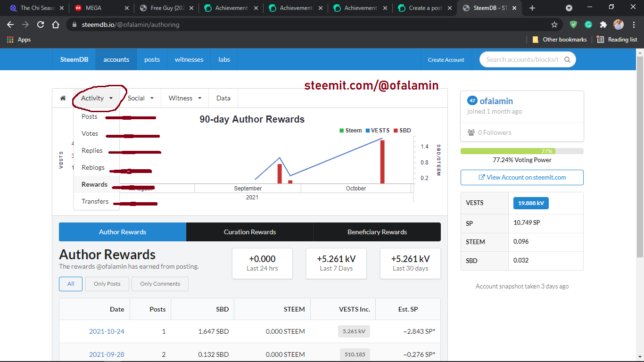Click the browser forward arrow

point(25,25)
